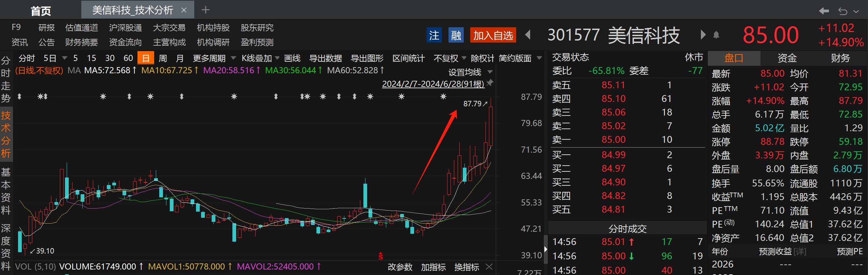Open the 机构持股 menu item
868x275 pixels.
[213, 28]
